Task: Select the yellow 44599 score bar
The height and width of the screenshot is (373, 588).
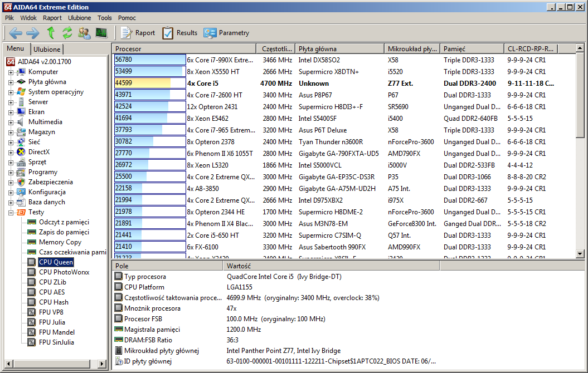Action: pyautogui.click(x=150, y=83)
